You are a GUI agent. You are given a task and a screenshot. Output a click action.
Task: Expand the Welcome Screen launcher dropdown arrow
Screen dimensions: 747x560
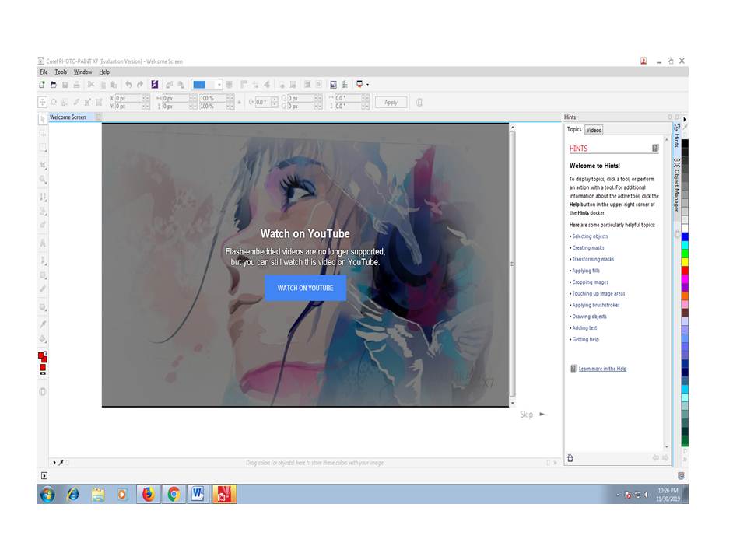(366, 85)
